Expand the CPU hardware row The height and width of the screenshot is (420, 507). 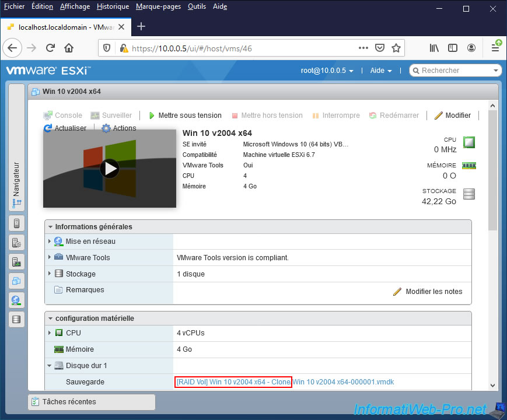[x=49, y=333]
